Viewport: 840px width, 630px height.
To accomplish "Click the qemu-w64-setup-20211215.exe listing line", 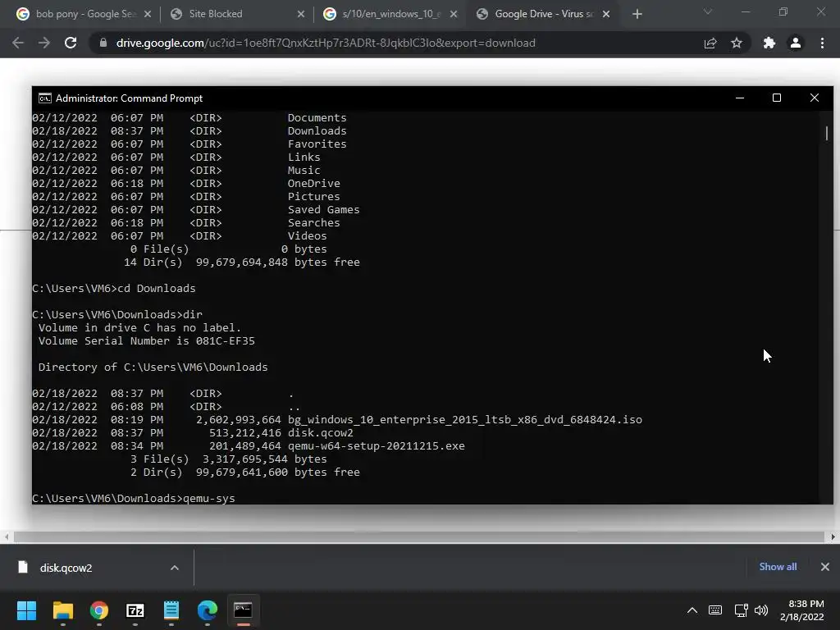I will point(249,445).
